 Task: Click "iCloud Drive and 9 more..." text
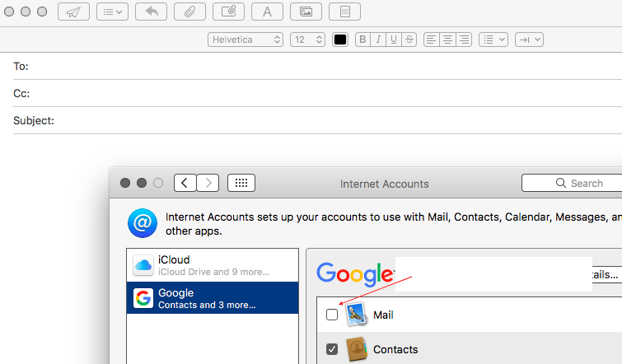pyautogui.click(x=214, y=272)
